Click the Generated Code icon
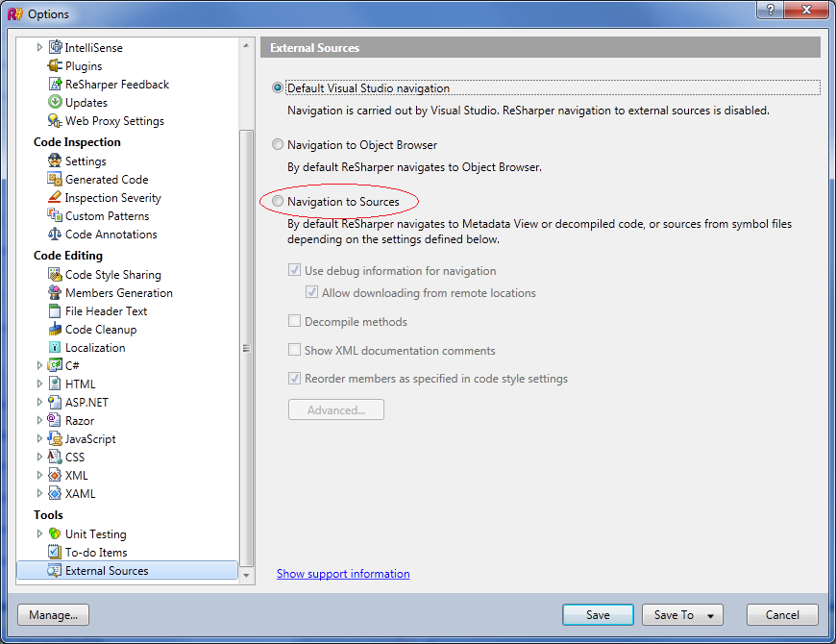This screenshot has height=644, width=836. [55, 179]
